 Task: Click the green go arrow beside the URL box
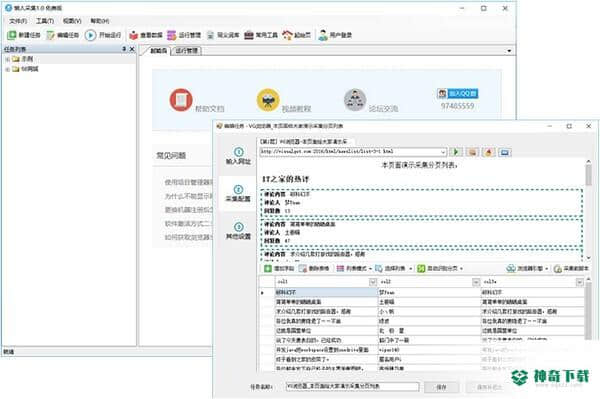click(456, 152)
